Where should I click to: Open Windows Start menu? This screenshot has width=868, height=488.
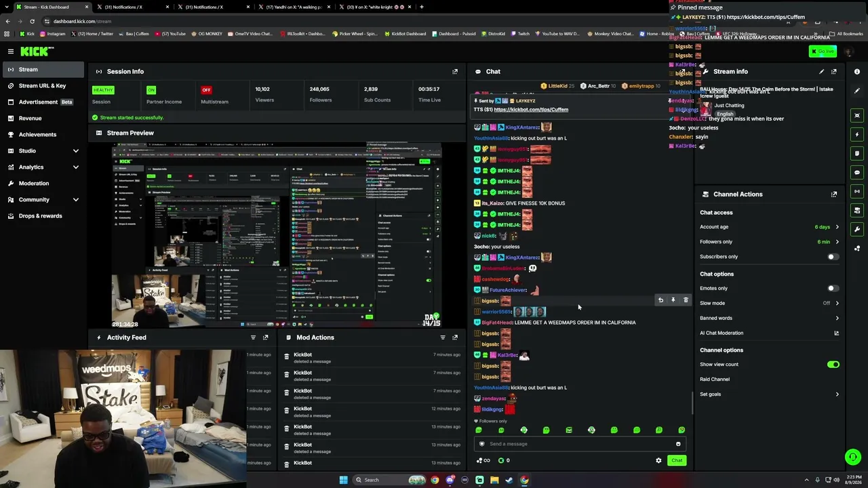coord(344,480)
